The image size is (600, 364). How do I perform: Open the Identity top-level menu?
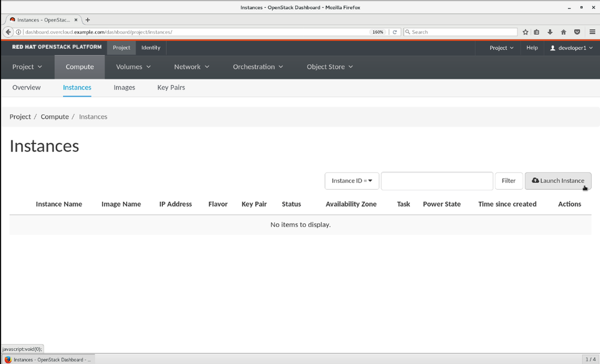pos(151,48)
